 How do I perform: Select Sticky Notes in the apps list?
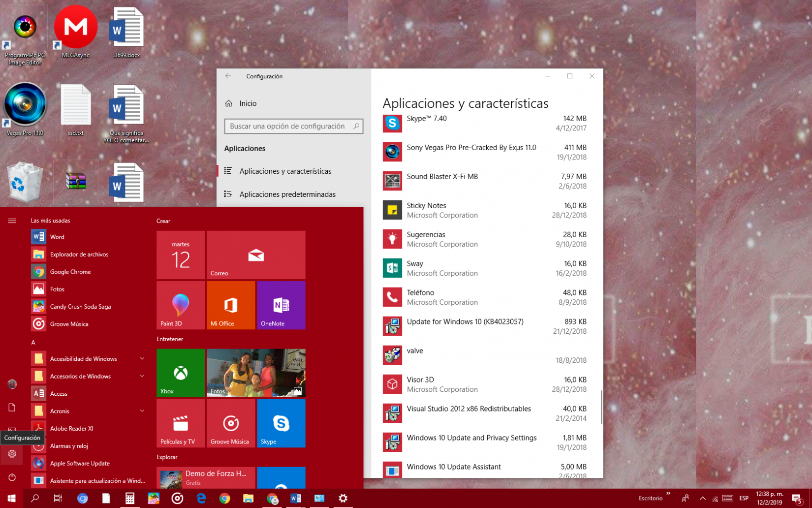click(486, 210)
